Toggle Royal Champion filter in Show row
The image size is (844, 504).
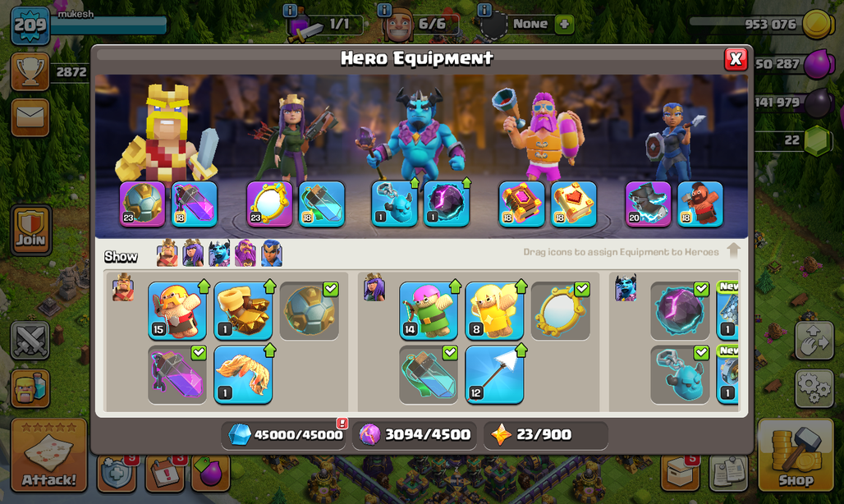pyautogui.click(x=271, y=254)
